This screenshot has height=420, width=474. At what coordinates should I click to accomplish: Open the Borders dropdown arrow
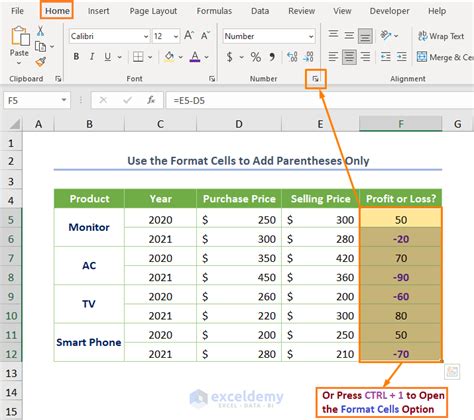[x=150, y=57]
